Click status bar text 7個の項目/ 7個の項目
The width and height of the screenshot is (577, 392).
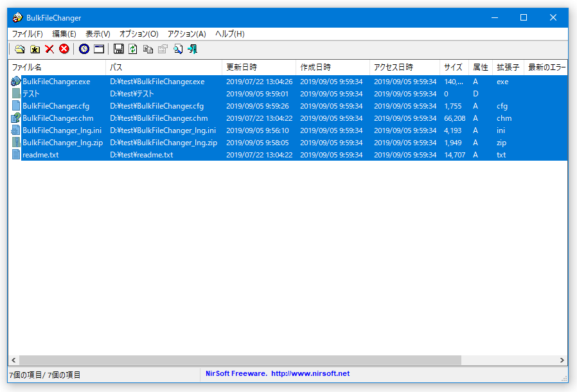pos(45,375)
